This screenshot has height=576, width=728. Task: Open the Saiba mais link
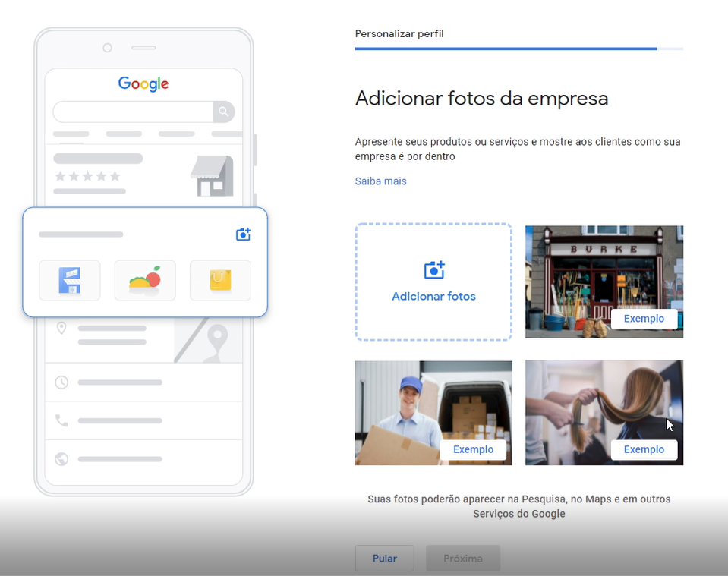point(380,181)
